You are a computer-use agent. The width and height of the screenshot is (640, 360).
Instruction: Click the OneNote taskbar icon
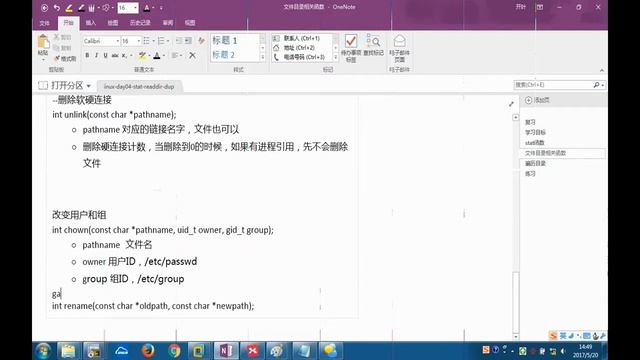tap(226, 351)
